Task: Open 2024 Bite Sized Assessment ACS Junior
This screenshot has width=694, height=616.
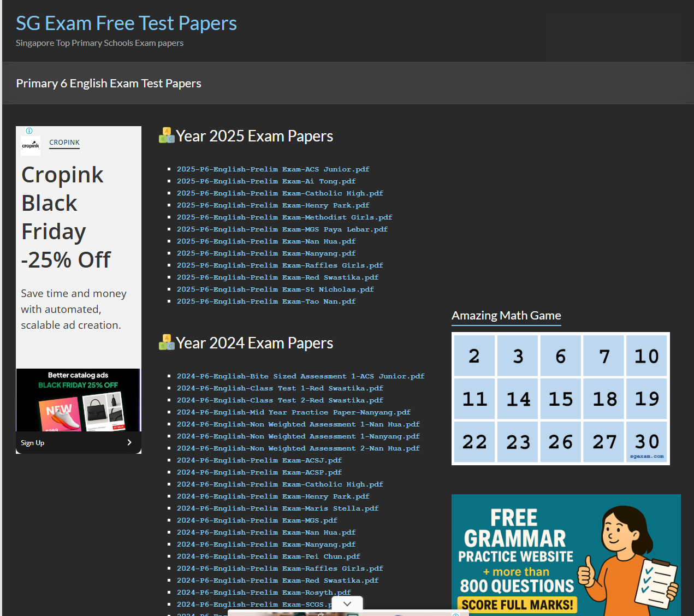Action: tap(300, 376)
